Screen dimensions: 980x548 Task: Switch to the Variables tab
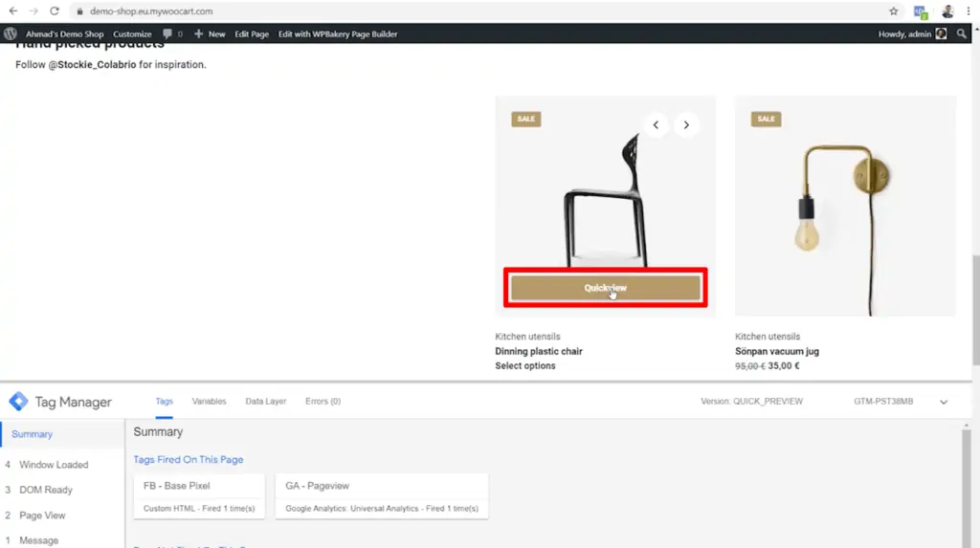tap(209, 401)
